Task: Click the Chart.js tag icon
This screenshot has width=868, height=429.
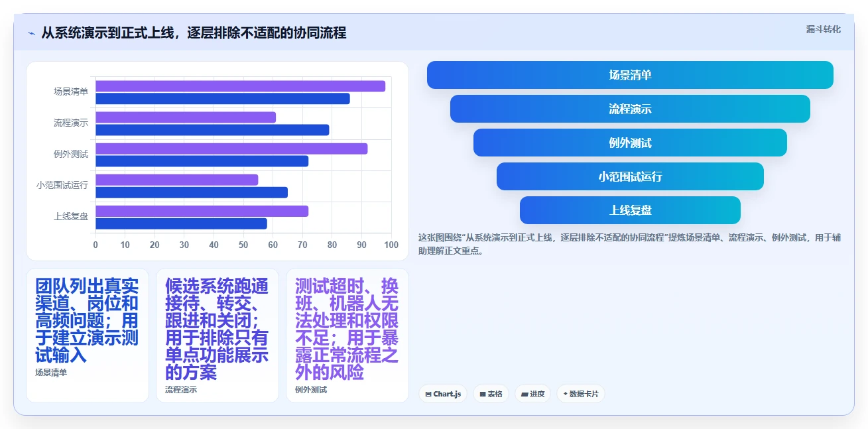Action: pos(428,394)
